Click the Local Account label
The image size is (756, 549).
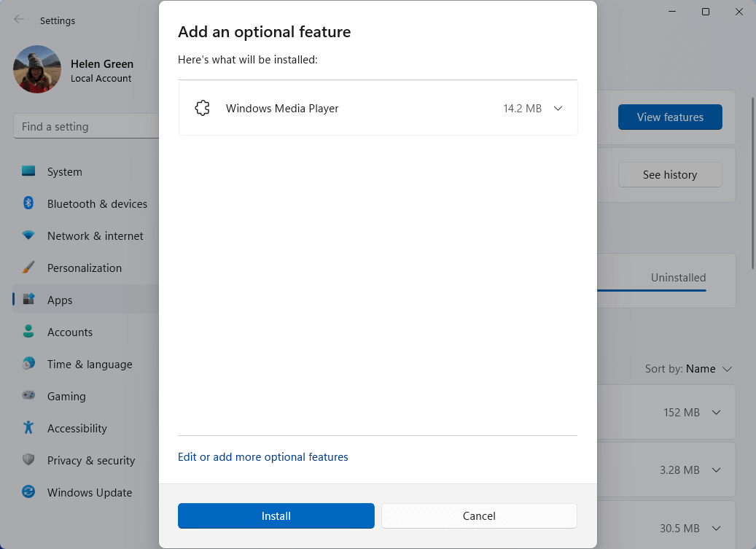point(101,78)
